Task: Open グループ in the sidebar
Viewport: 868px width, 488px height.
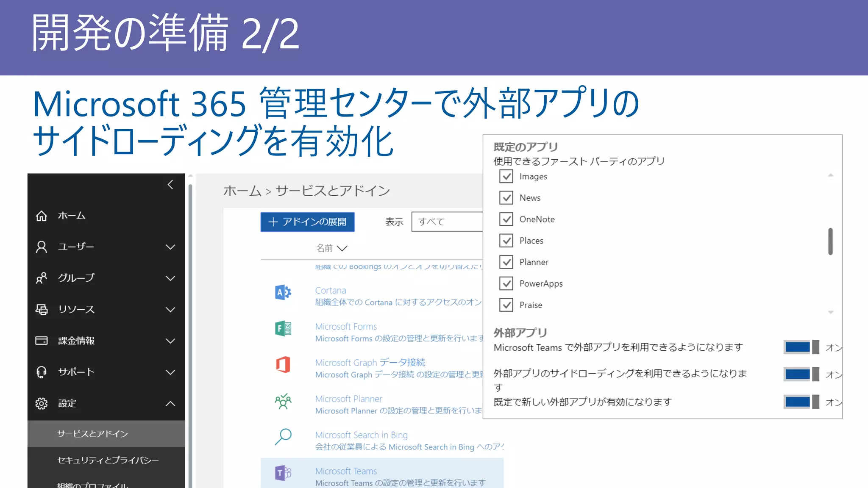Action: point(76,278)
